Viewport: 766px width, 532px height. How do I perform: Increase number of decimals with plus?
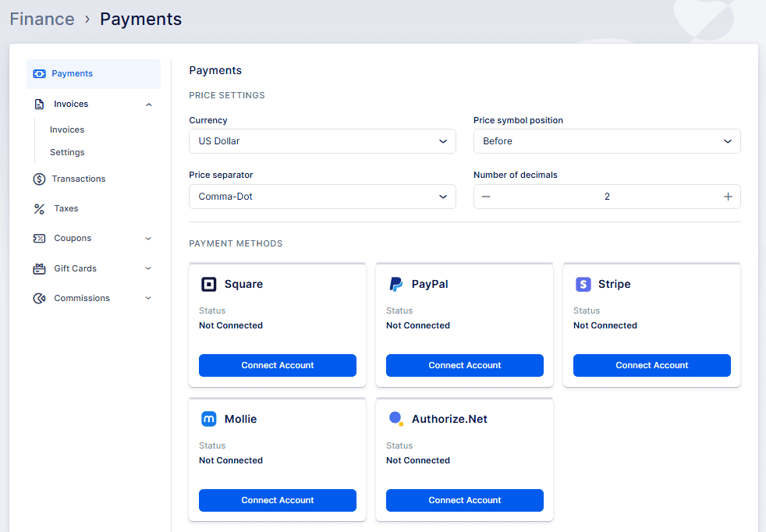(x=728, y=197)
